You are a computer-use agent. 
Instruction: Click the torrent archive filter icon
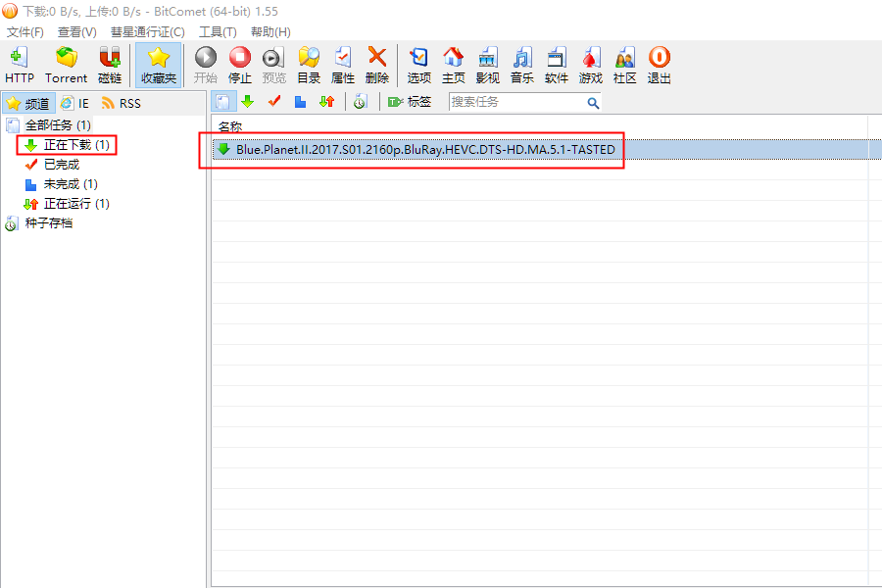pyautogui.click(x=360, y=102)
